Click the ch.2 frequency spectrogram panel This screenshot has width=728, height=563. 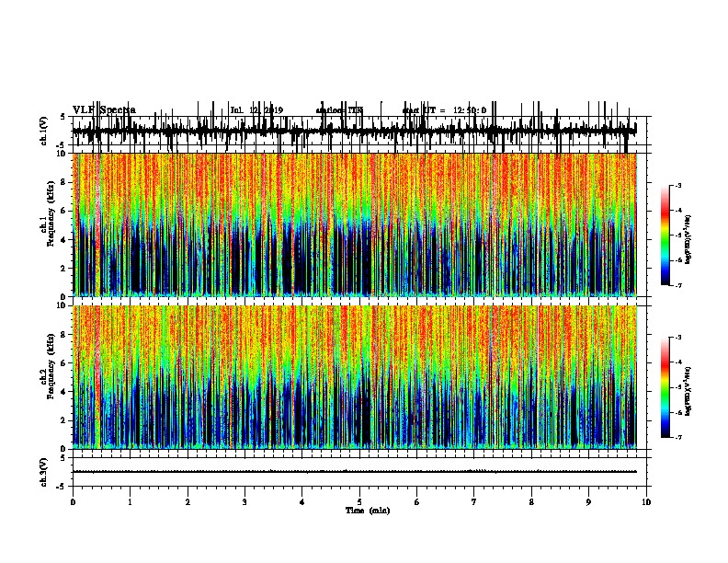355,377
